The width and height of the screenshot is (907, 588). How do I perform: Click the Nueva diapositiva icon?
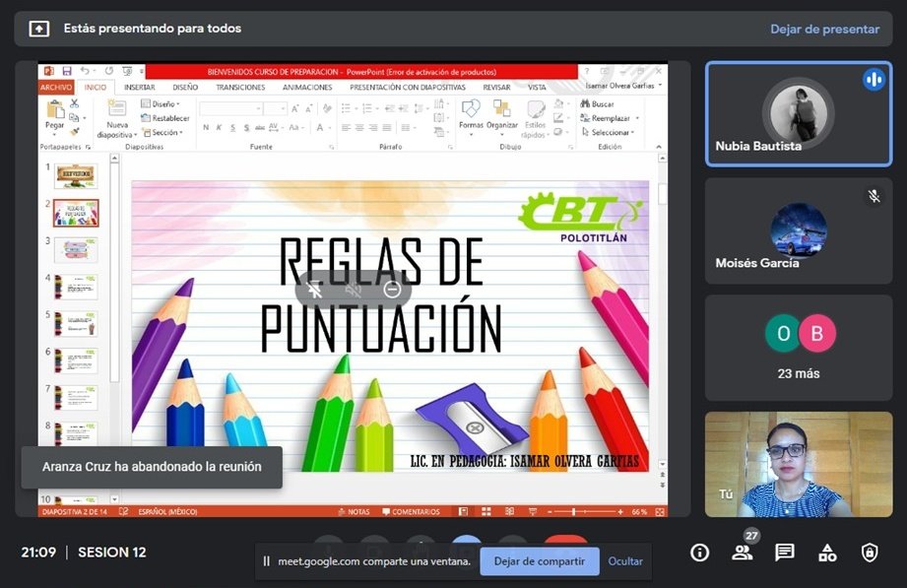pyautogui.click(x=117, y=108)
